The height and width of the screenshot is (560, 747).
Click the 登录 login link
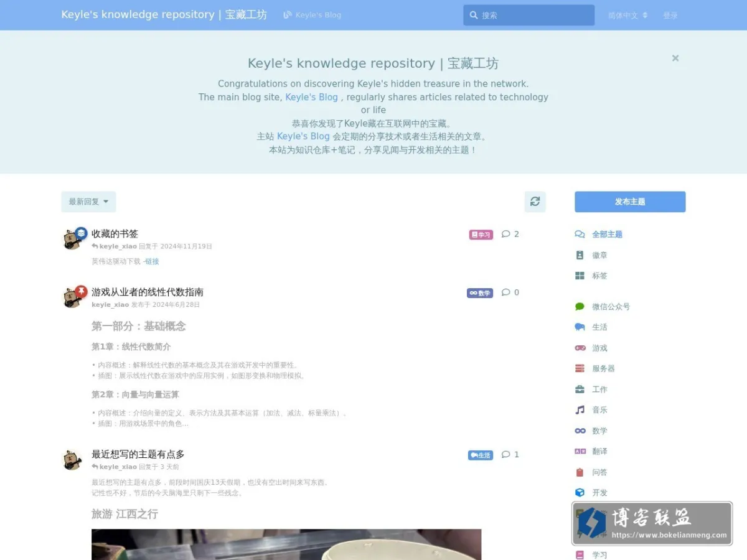670,16
